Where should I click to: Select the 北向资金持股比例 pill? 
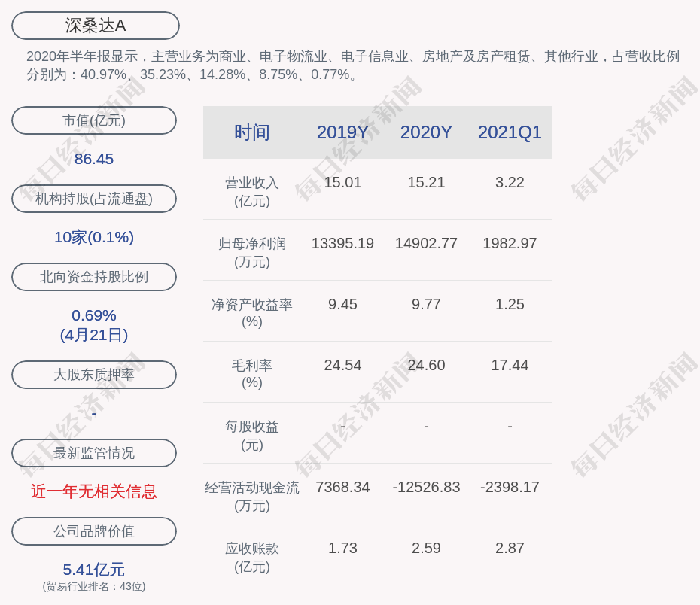pyautogui.click(x=94, y=277)
